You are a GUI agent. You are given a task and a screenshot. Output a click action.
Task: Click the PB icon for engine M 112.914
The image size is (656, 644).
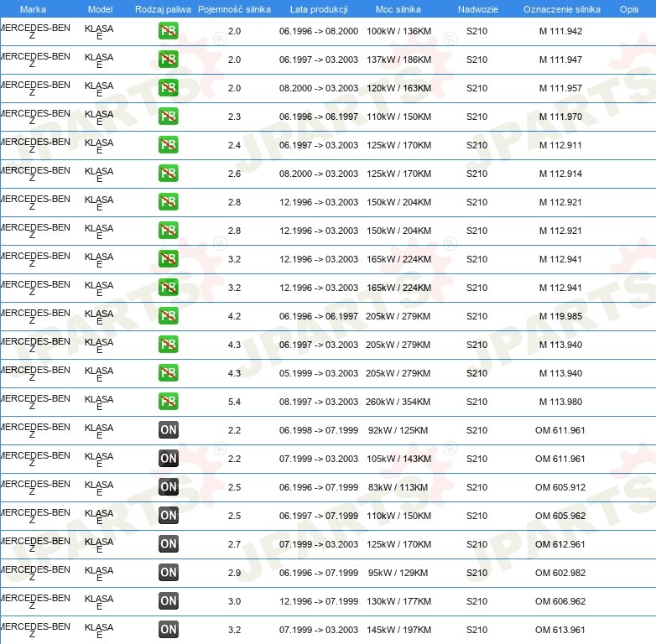point(169,174)
